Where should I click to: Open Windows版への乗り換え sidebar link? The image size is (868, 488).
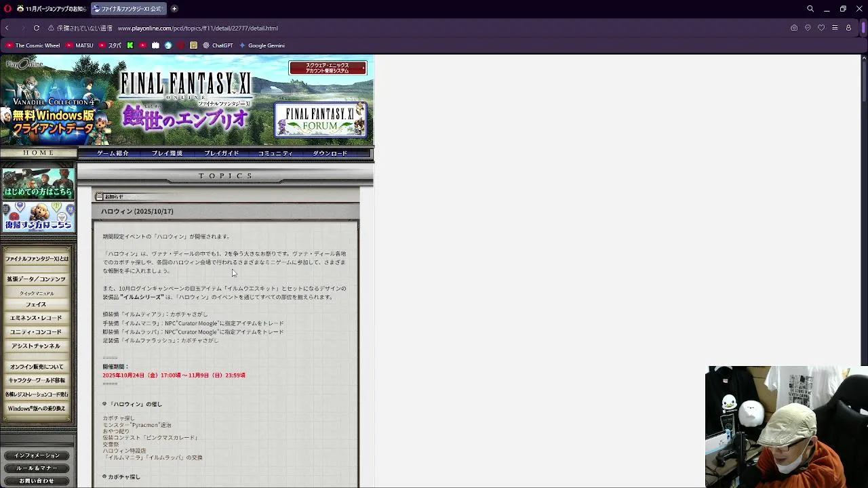pos(37,409)
